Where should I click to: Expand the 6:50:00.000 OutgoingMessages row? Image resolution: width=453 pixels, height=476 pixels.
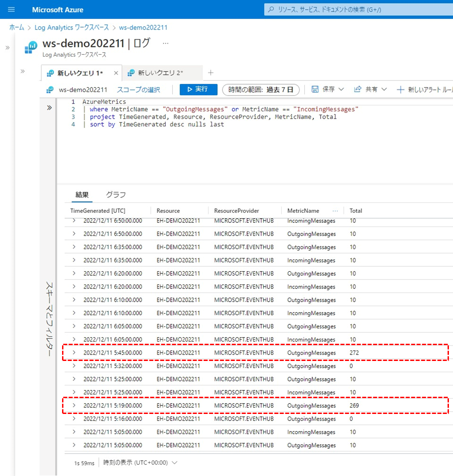pos(74,234)
